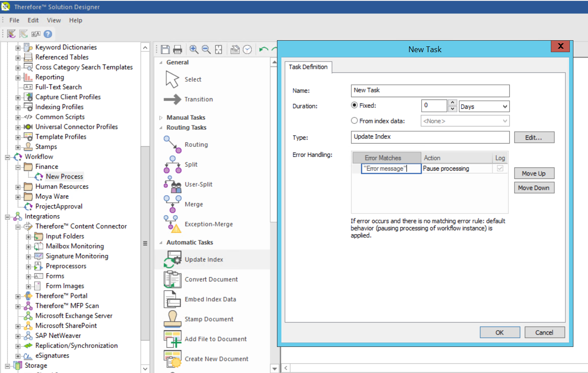Viewport: 588px width, 373px height.
Task: Select ProjectApproval in the tree
Action: click(59, 206)
